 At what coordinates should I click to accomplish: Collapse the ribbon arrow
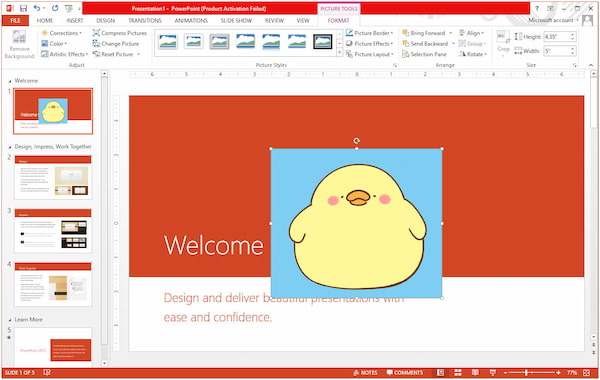pyautogui.click(x=591, y=65)
